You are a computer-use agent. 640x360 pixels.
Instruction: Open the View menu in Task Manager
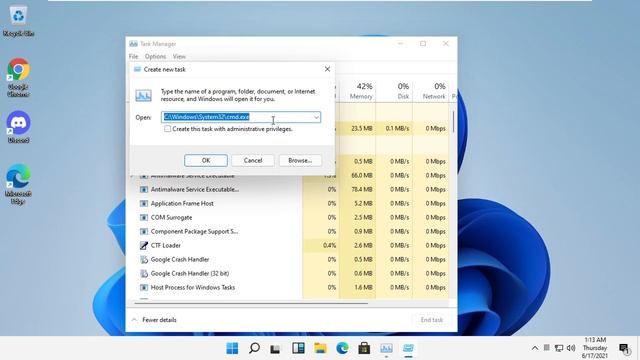click(179, 56)
